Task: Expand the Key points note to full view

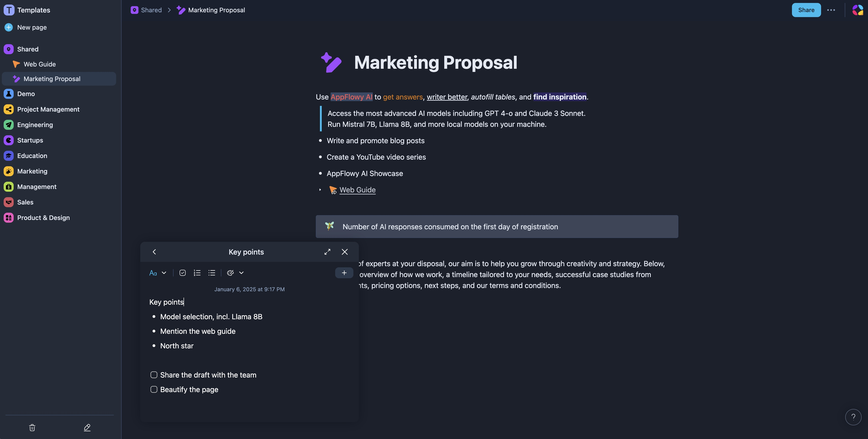Action: (x=327, y=252)
